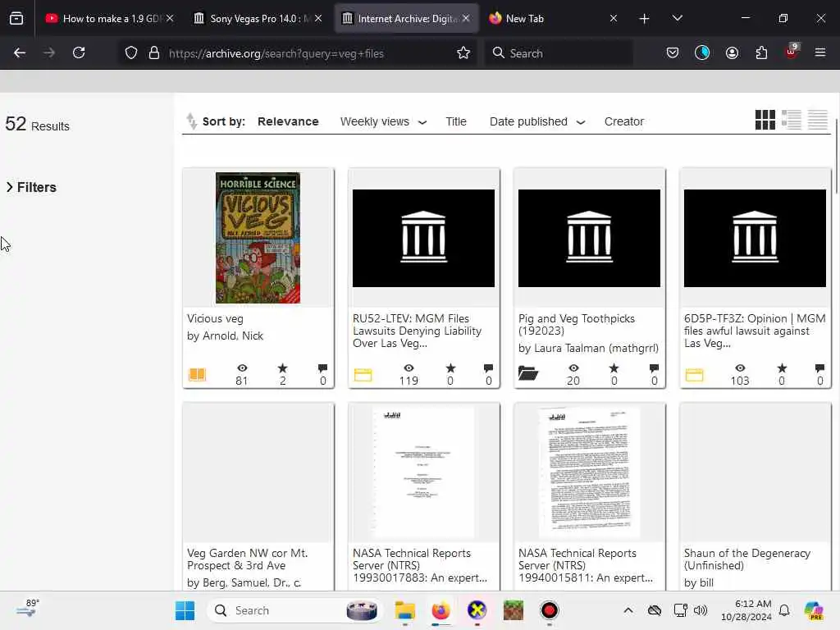
Task: Open the uBlock extension icon with badge
Action: [792, 52]
